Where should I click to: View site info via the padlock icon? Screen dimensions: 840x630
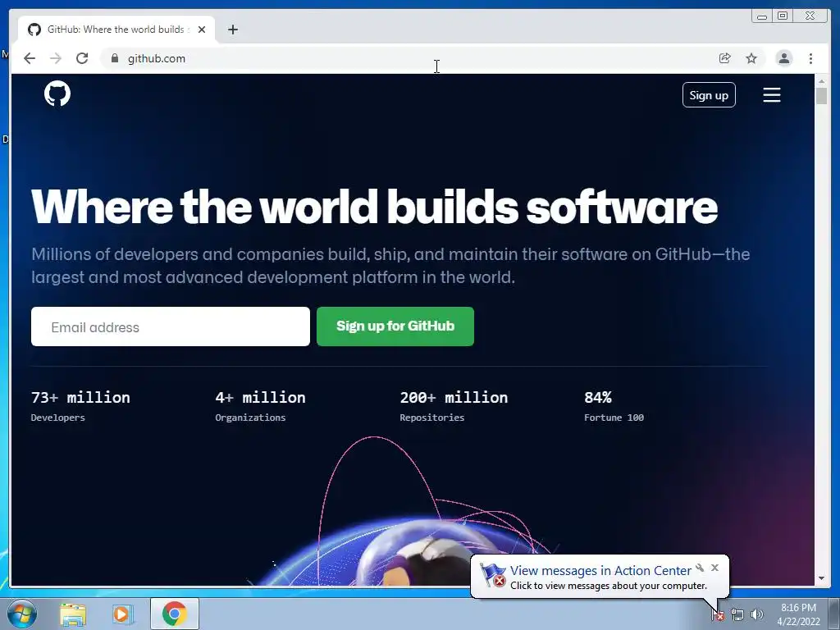tap(114, 58)
